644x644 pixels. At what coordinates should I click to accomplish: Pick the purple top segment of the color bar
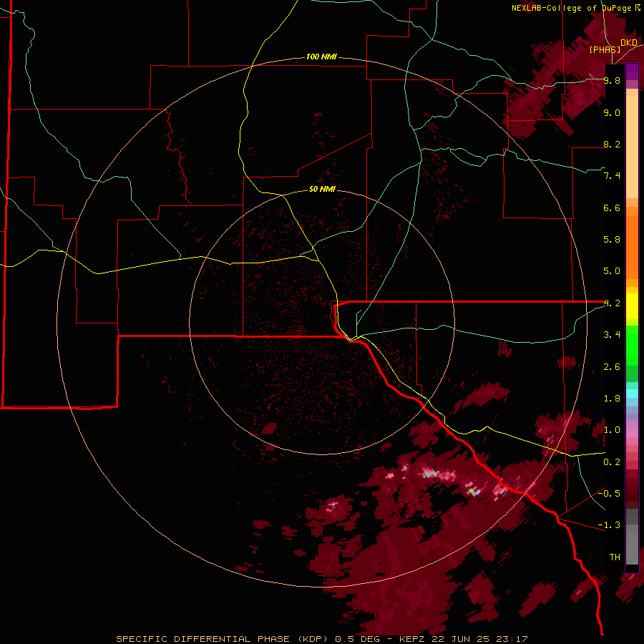[632, 72]
